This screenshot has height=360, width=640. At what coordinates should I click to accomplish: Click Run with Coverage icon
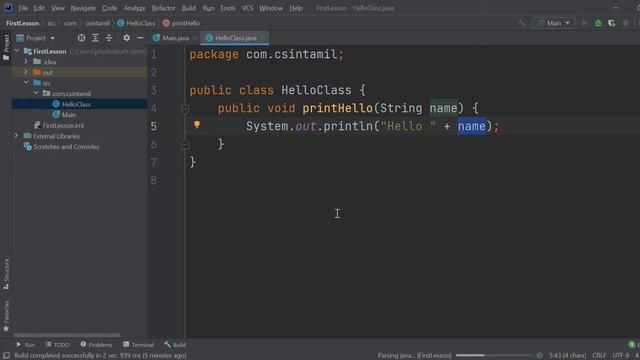point(611,23)
